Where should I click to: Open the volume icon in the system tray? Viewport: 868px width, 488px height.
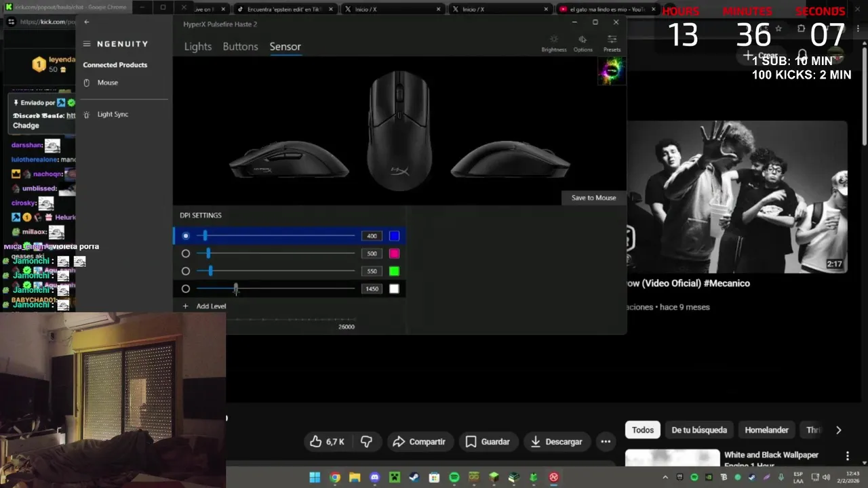pyautogui.click(x=826, y=478)
